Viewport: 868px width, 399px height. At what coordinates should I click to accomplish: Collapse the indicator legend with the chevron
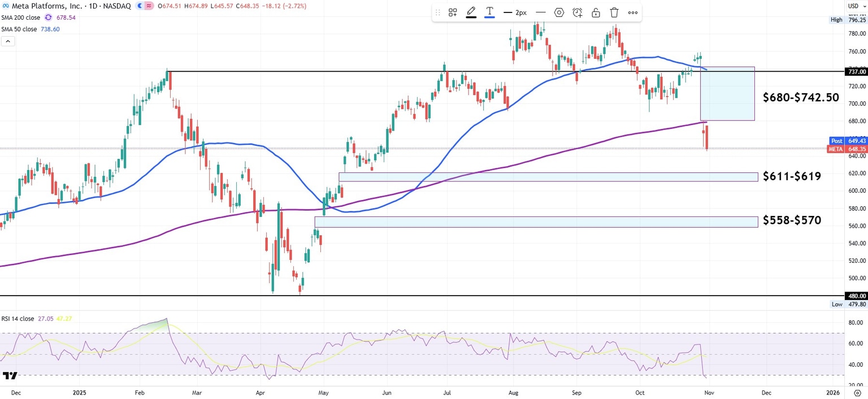click(x=7, y=41)
